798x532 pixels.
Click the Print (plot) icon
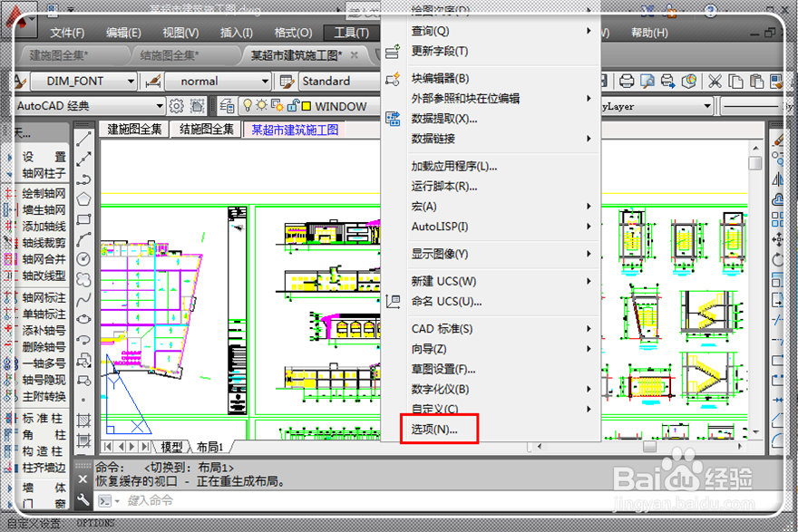click(627, 81)
